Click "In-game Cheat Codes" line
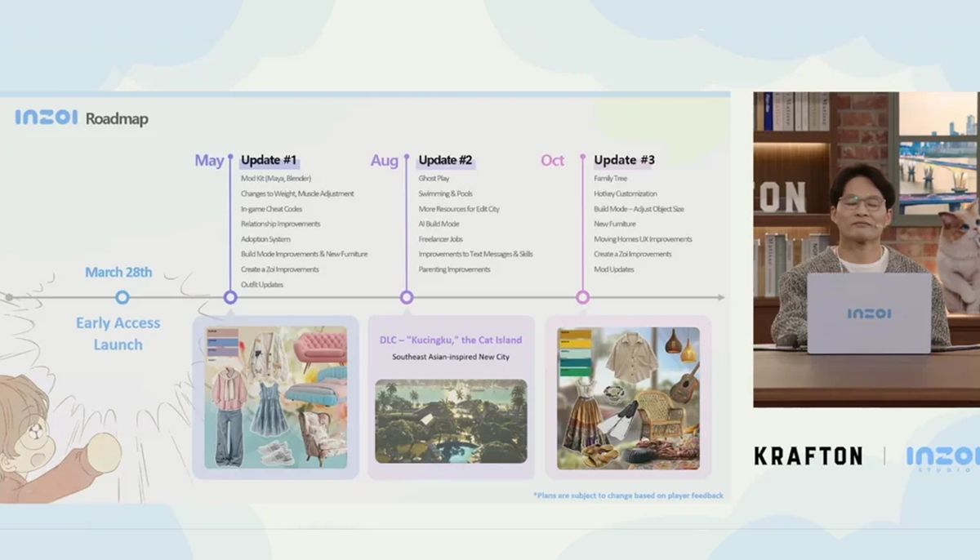Screen dimensions: 980x560 coord(271,209)
